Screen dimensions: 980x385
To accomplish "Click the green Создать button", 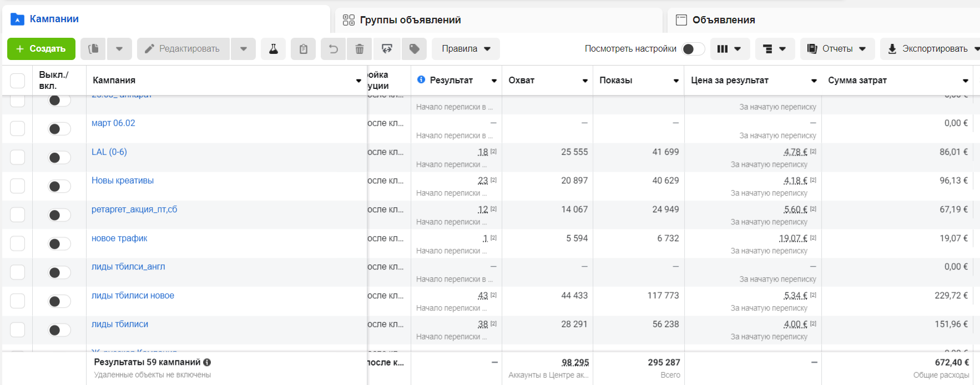I will tap(41, 49).
